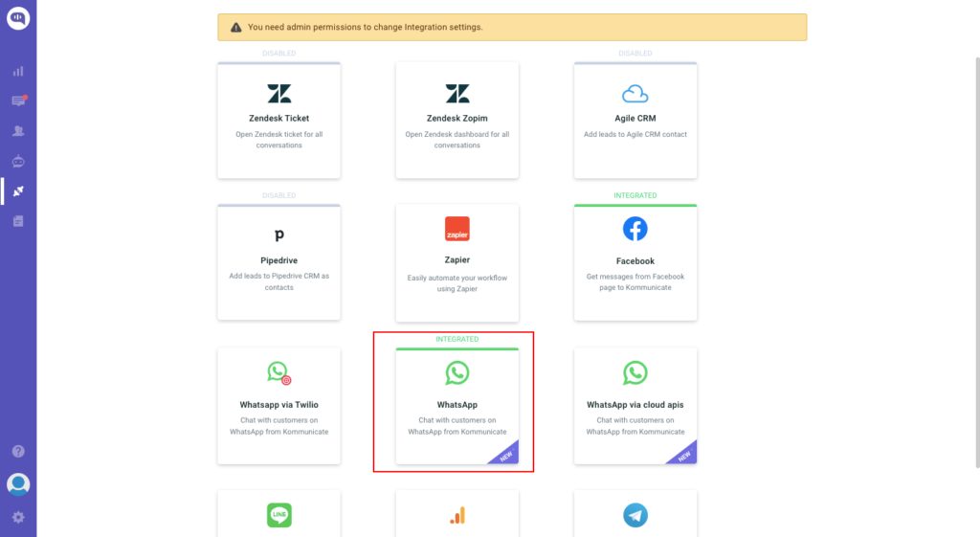Click NEW ribbon on WhatsApp card
980x537 pixels.
coord(505,455)
